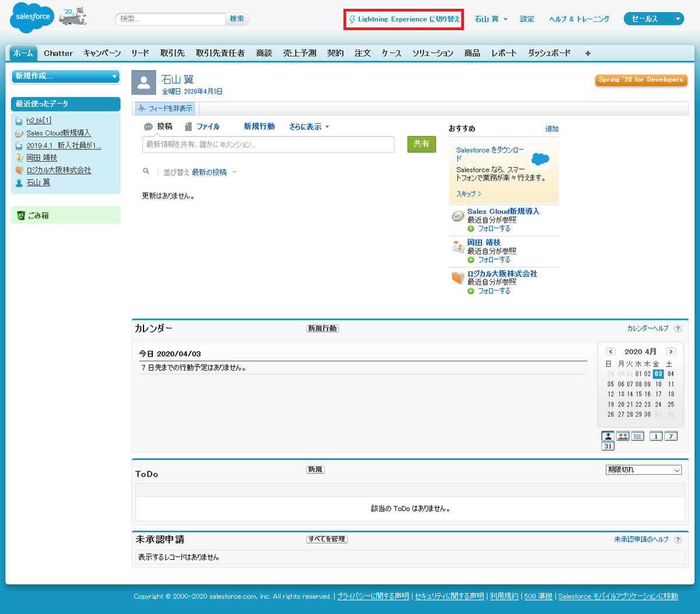Click the calendar help question mark icon
This screenshot has height=614, width=700.
[678, 329]
